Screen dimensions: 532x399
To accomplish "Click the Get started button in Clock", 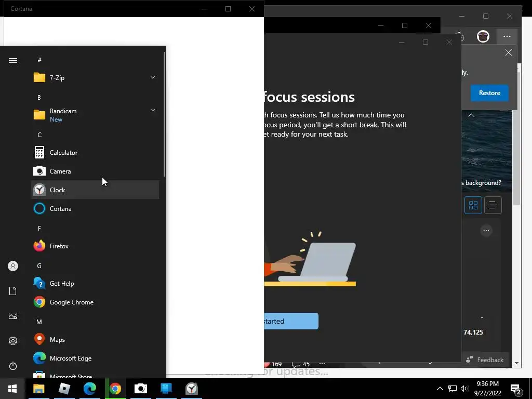I will click(291, 321).
